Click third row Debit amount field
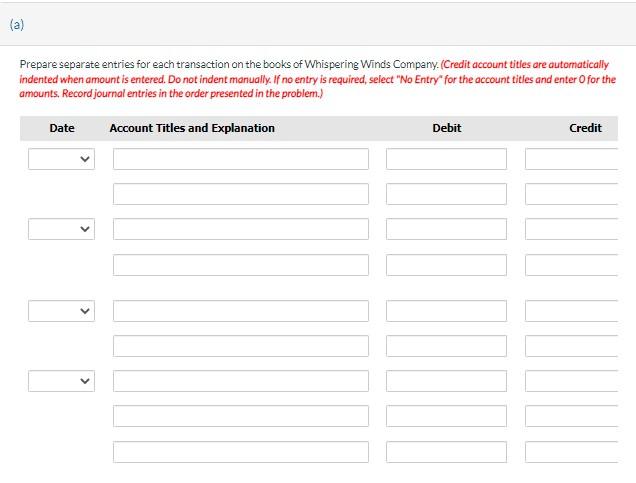 [446, 229]
